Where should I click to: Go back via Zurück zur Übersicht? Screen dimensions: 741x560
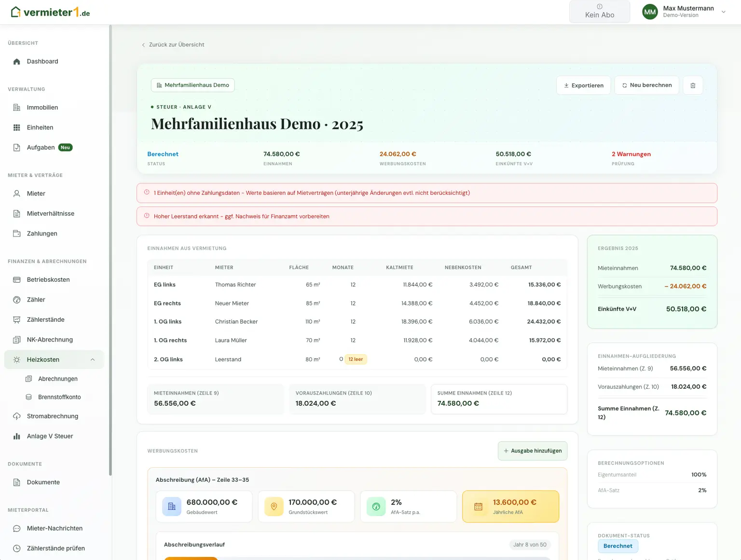tap(173, 45)
